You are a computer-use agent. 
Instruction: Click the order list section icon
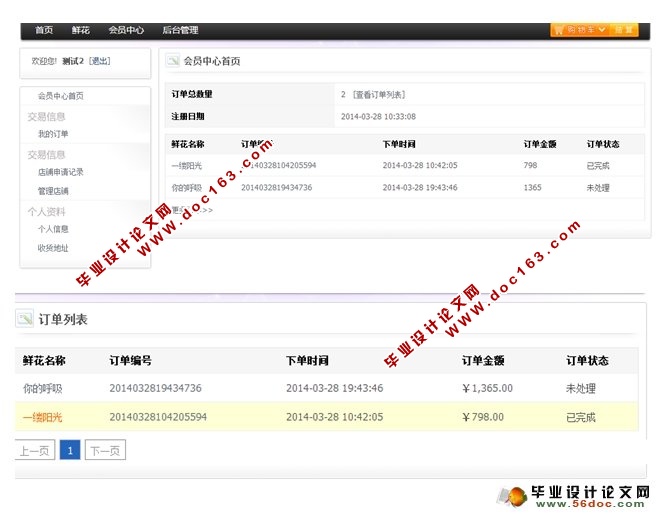(x=24, y=318)
